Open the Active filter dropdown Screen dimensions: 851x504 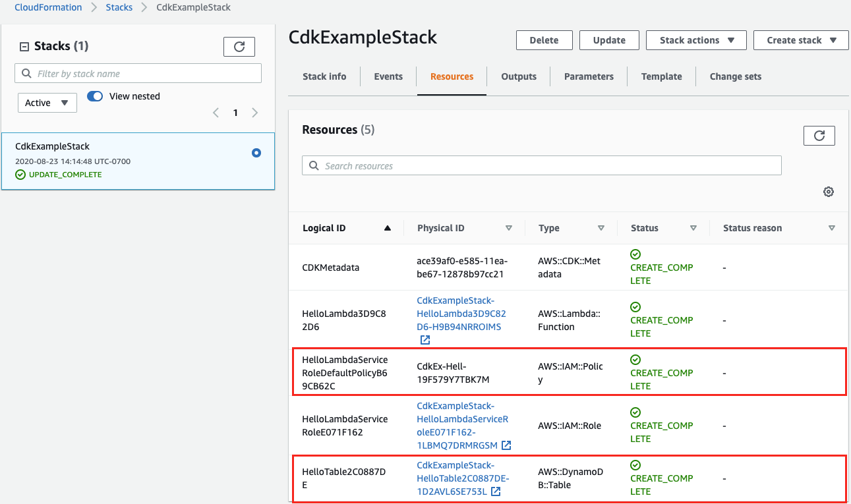coord(47,103)
